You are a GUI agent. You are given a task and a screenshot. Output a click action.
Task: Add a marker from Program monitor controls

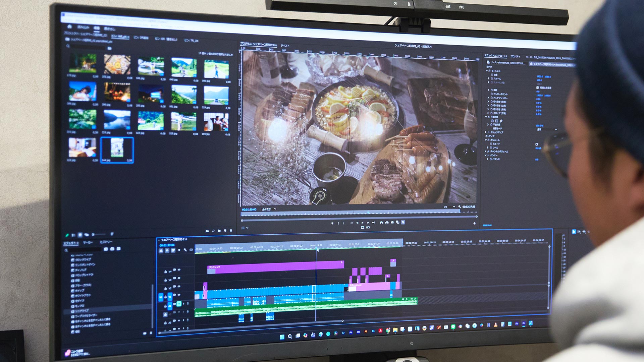coord(332,223)
